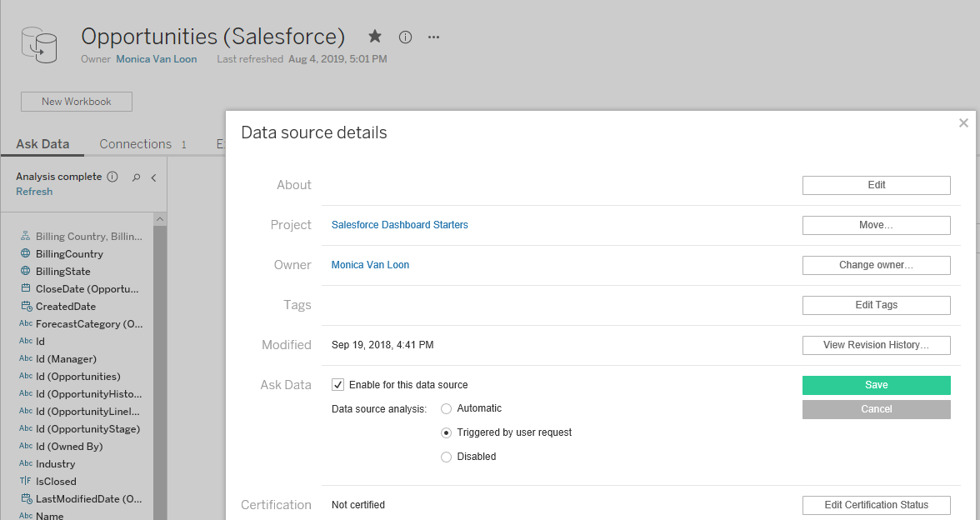Select the Automatic analysis radio button
This screenshot has height=520, width=980.
[x=446, y=408]
